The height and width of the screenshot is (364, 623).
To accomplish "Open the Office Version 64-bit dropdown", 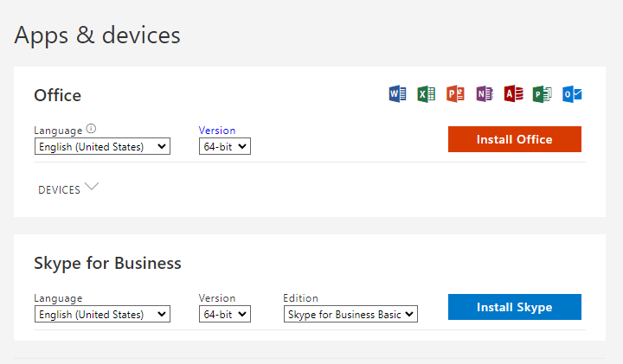I will click(x=225, y=146).
